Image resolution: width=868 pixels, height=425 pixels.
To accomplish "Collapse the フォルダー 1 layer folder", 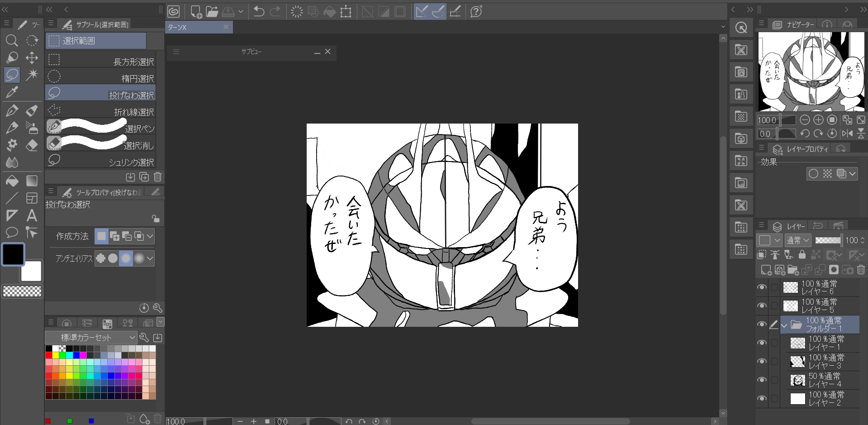I will click(784, 325).
